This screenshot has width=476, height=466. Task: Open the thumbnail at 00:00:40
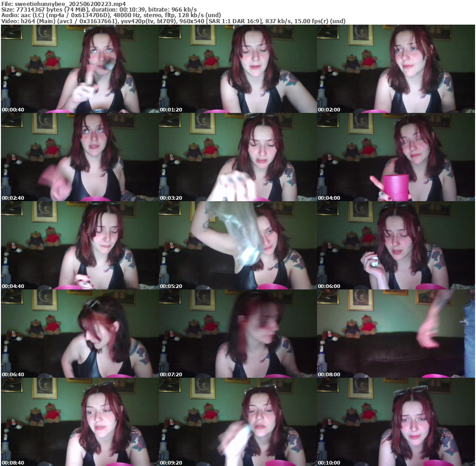80,69
